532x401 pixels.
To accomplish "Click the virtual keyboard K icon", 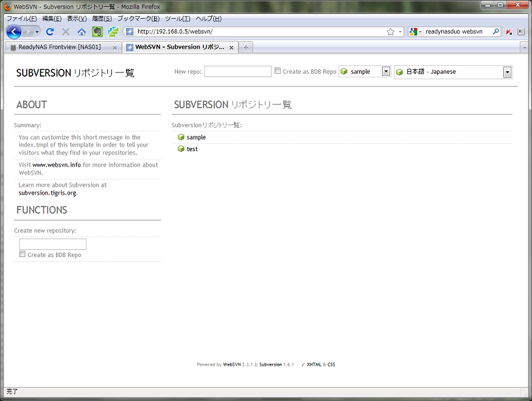I will tap(521, 32).
